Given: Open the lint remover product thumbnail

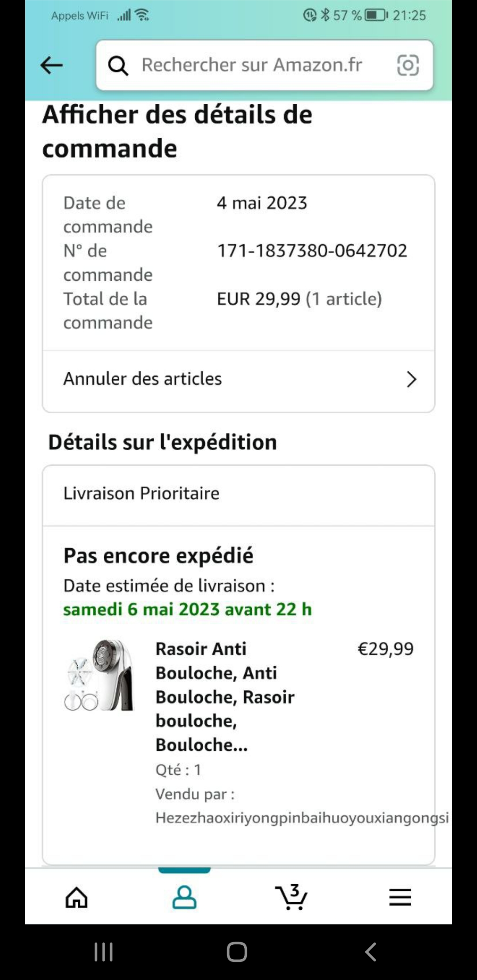Looking at the screenshot, I should click(x=99, y=675).
